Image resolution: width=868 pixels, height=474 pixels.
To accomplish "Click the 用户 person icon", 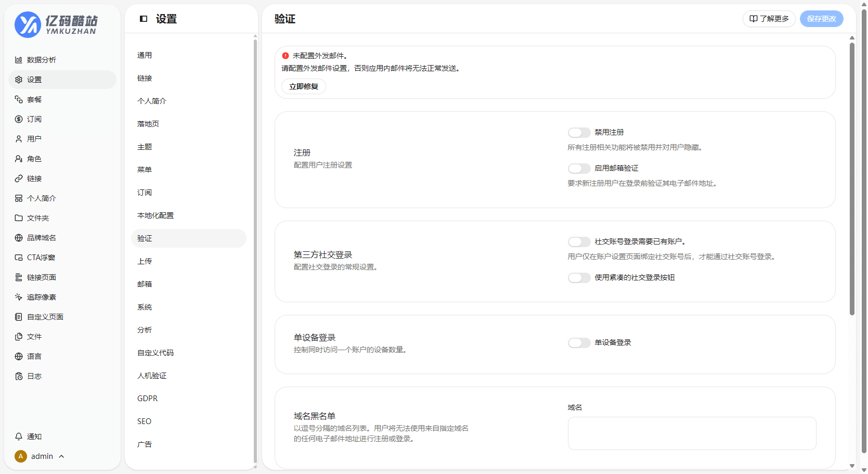I will [x=19, y=139].
